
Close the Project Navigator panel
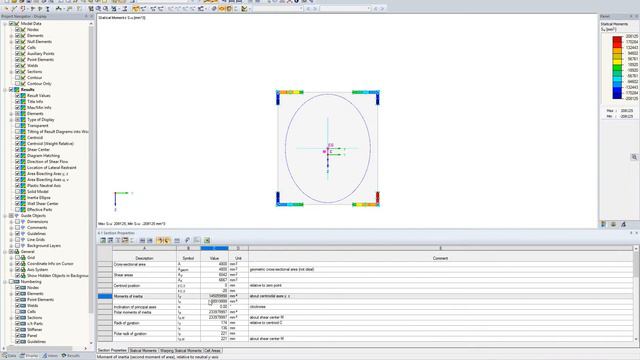(x=92, y=16)
